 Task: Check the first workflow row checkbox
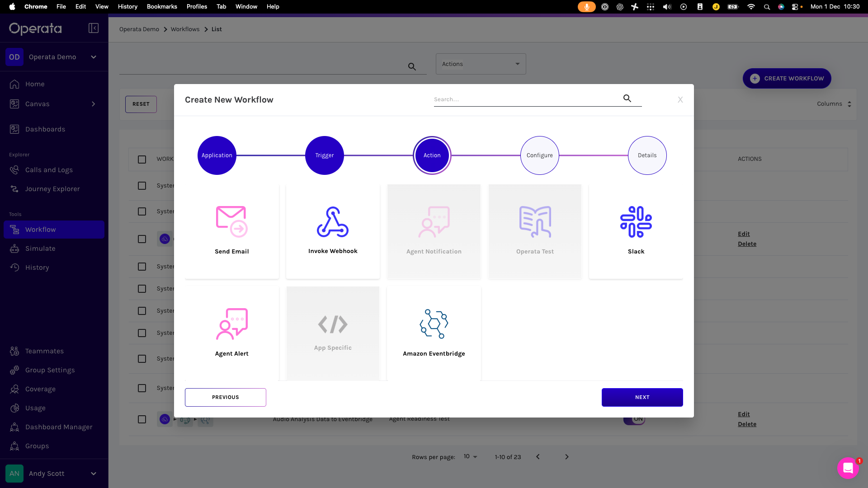[x=142, y=186]
